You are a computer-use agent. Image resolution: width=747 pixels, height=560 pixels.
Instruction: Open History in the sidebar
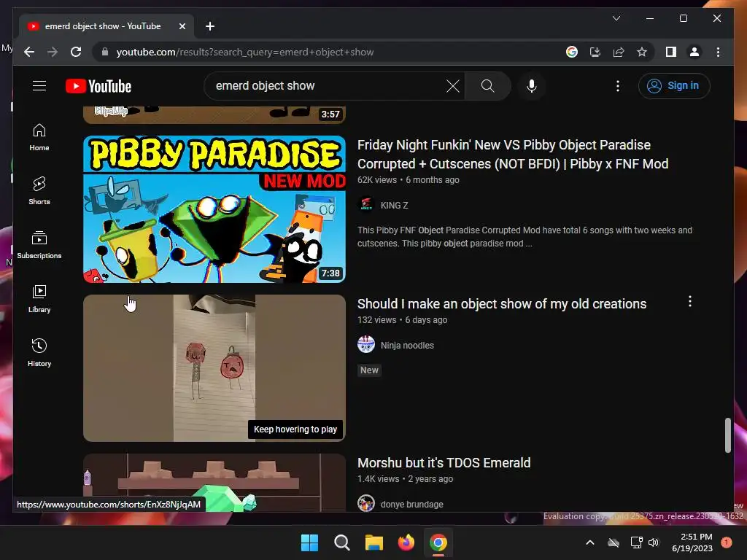click(x=39, y=353)
